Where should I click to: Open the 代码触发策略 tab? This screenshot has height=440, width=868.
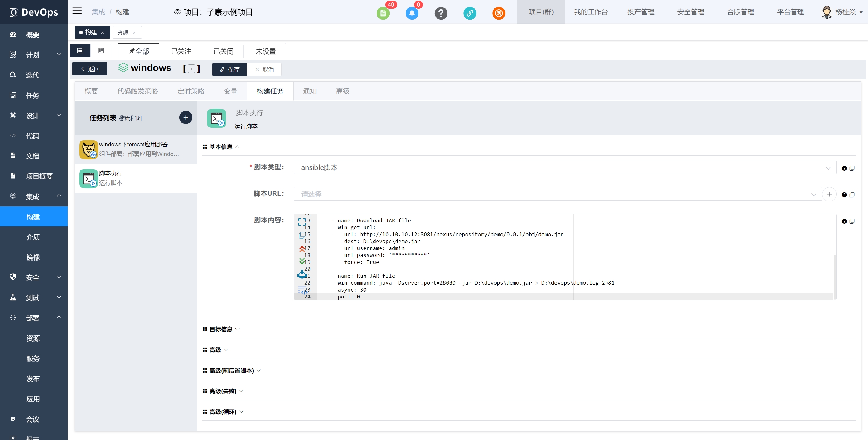point(137,91)
